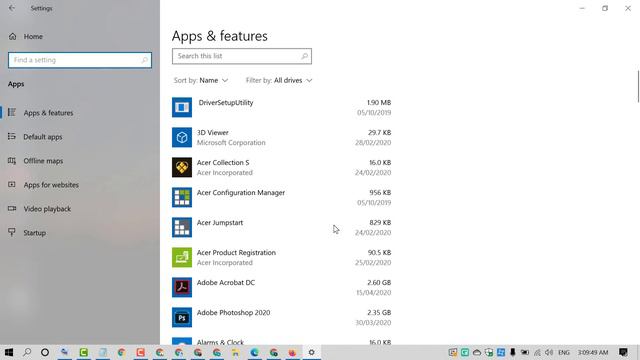
Task: Click the Acer Collection S app icon
Action: 182,167
